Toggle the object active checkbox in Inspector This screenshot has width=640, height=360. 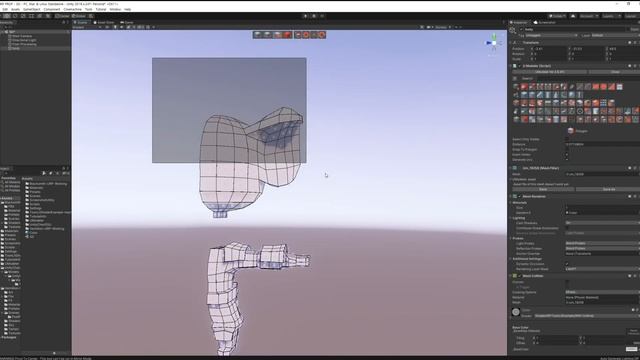(522, 29)
